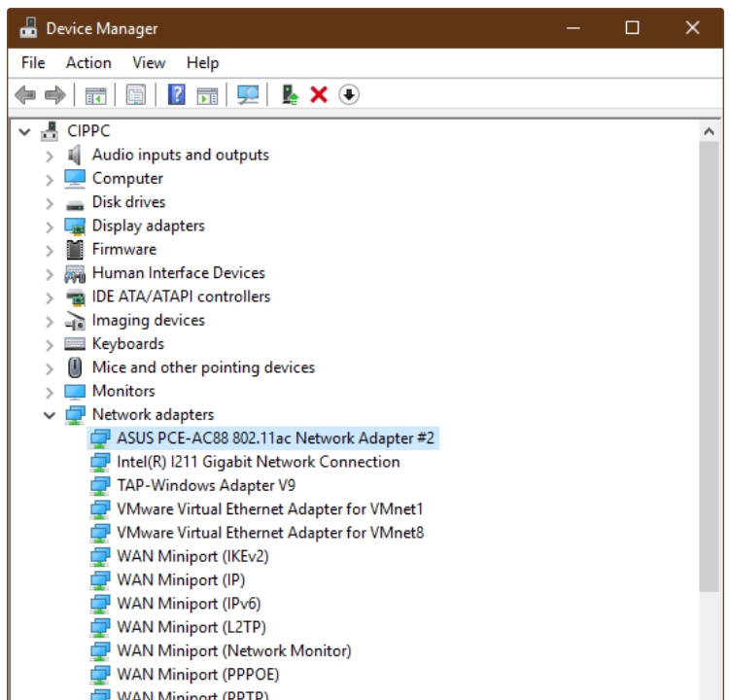Expand the Display adapters category
The image size is (730, 700).
(50, 227)
